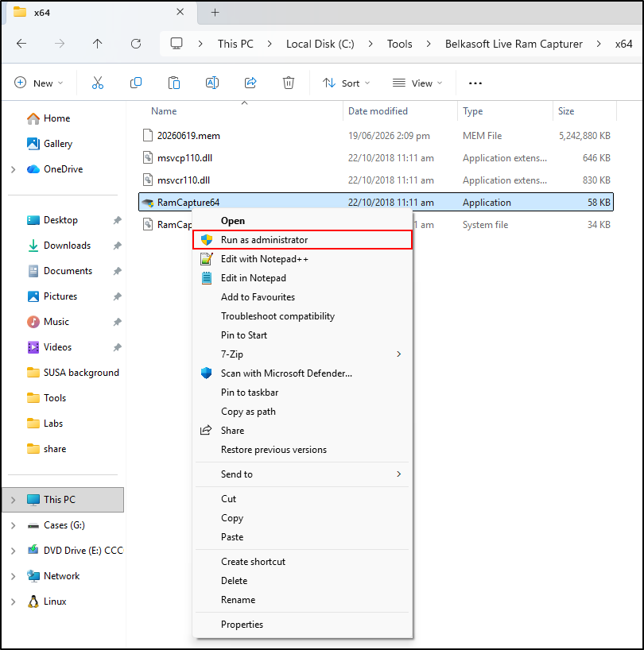The width and height of the screenshot is (644, 650).
Task: Select Open in the context menu
Action: (302, 221)
